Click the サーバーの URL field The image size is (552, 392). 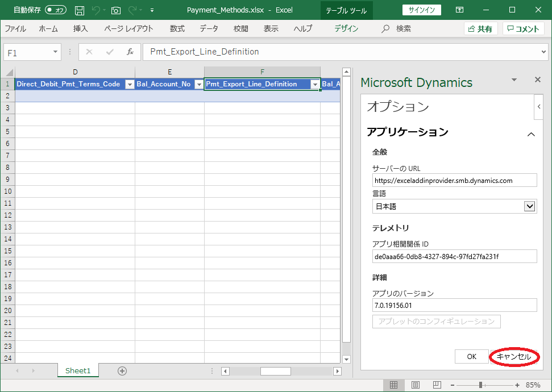(454, 180)
